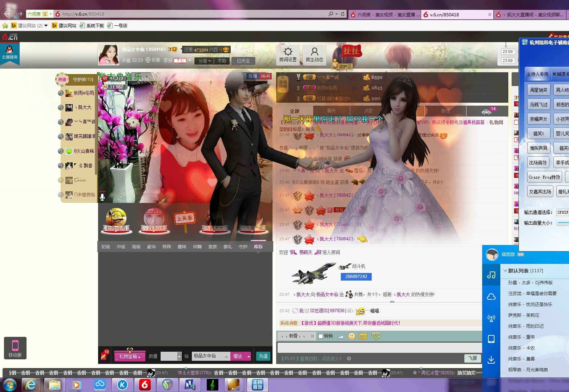569x392 pixels.
Task: Open Internet Explorer from taskbar
Action: pos(31,384)
